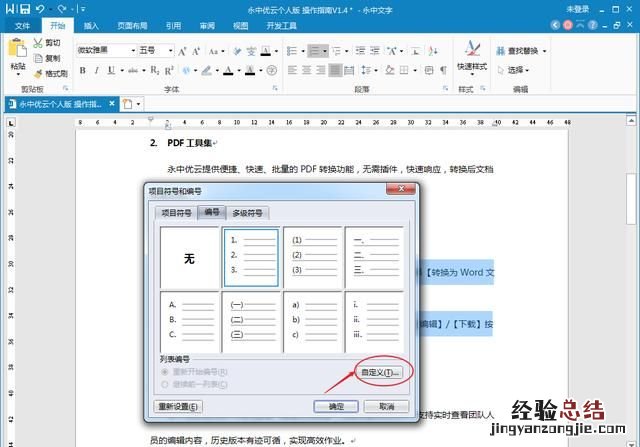Viewport: 640px width, 447px height.
Task: Switch to the 审阅 ribbon tab
Action: [207, 26]
